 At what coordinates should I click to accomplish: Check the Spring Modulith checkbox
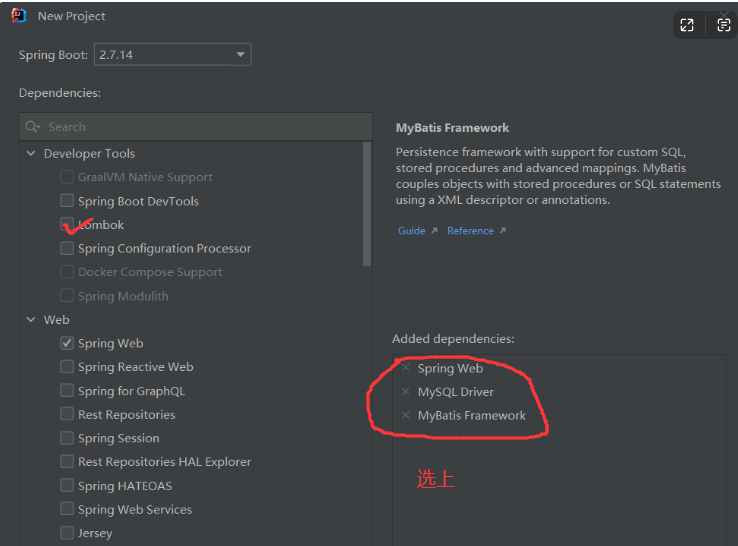pos(67,296)
